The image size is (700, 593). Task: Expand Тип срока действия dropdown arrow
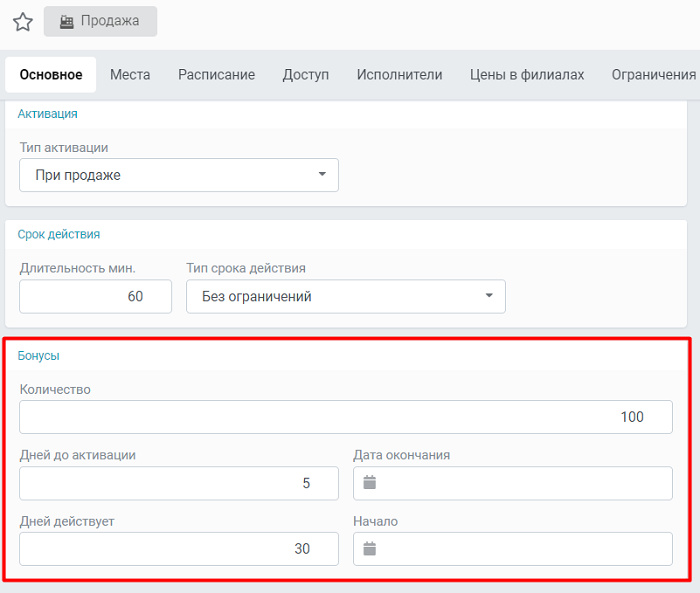click(x=489, y=296)
